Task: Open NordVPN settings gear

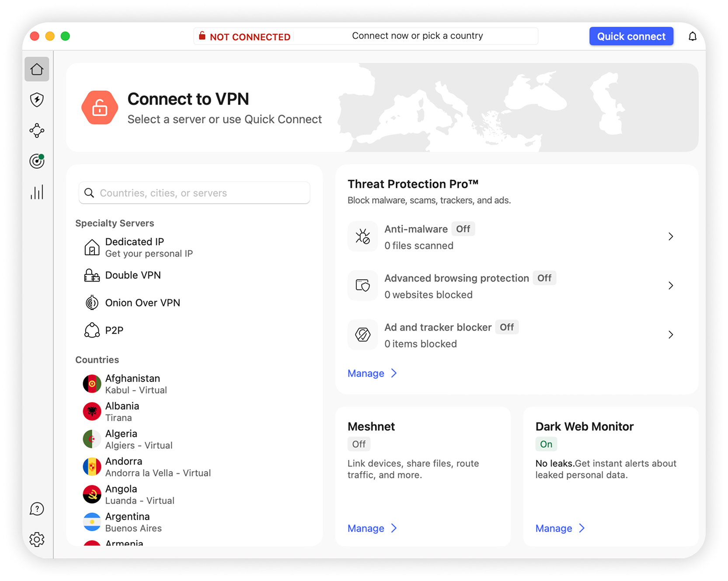Action: (37, 539)
